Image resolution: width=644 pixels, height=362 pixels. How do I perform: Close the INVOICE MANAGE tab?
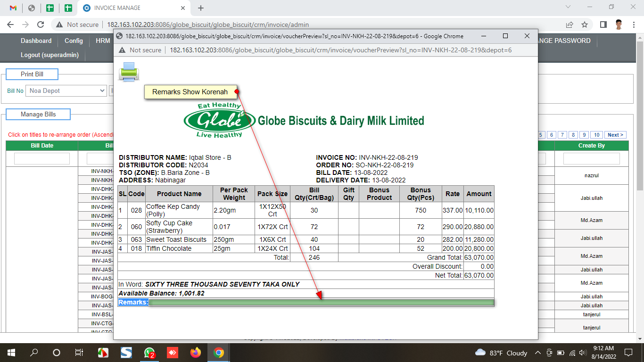(x=182, y=8)
